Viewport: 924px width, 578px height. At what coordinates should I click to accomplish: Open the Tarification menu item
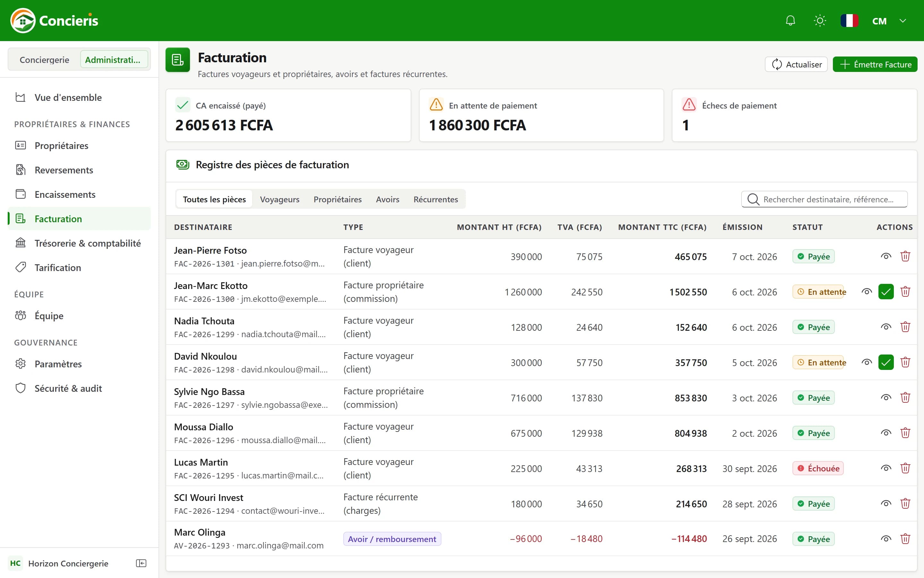79,267
